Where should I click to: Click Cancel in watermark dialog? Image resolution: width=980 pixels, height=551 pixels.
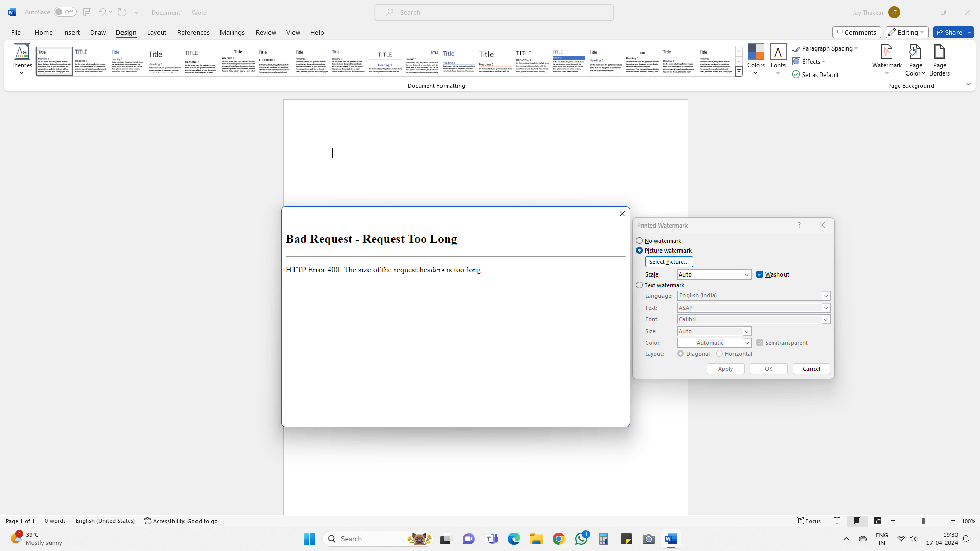point(811,369)
